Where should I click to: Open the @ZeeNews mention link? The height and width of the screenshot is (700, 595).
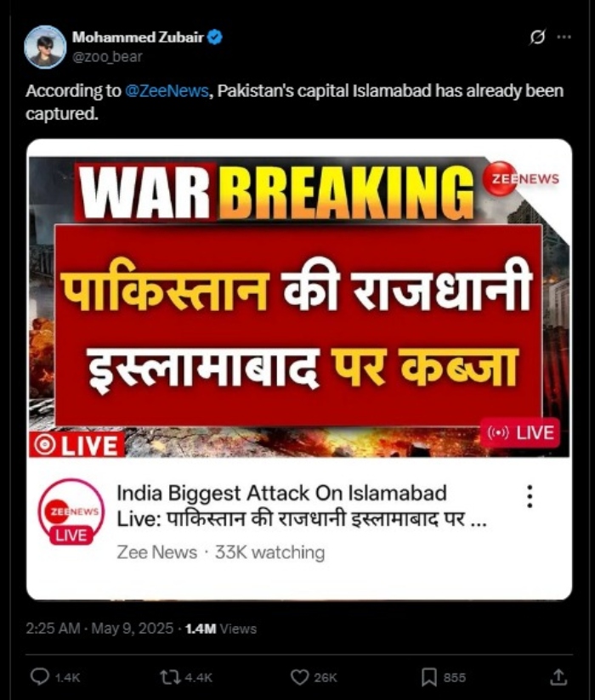(x=167, y=91)
